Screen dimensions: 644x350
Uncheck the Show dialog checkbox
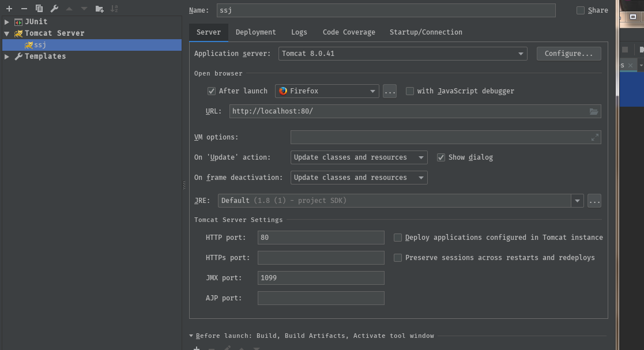pyautogui.click(x=441, y=157)
